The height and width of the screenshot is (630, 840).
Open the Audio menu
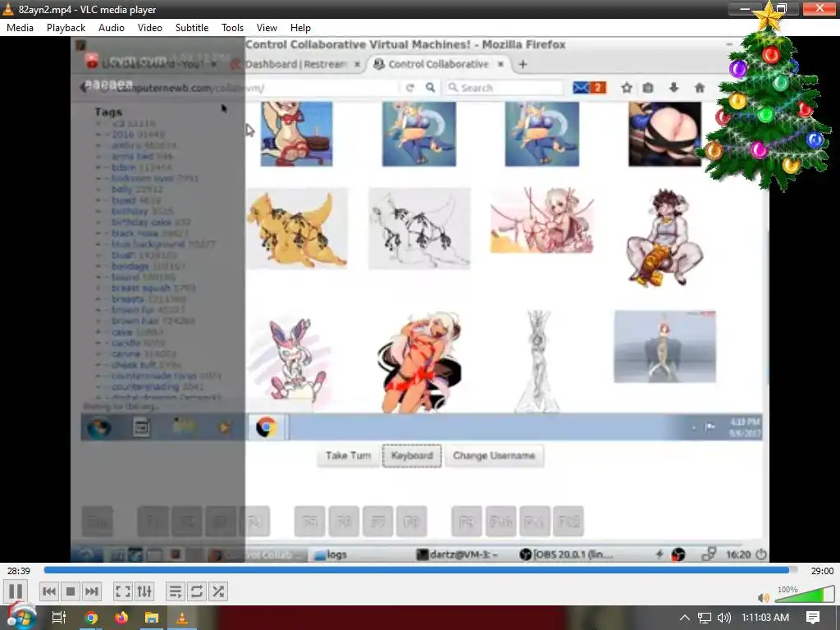pos(112,28)
